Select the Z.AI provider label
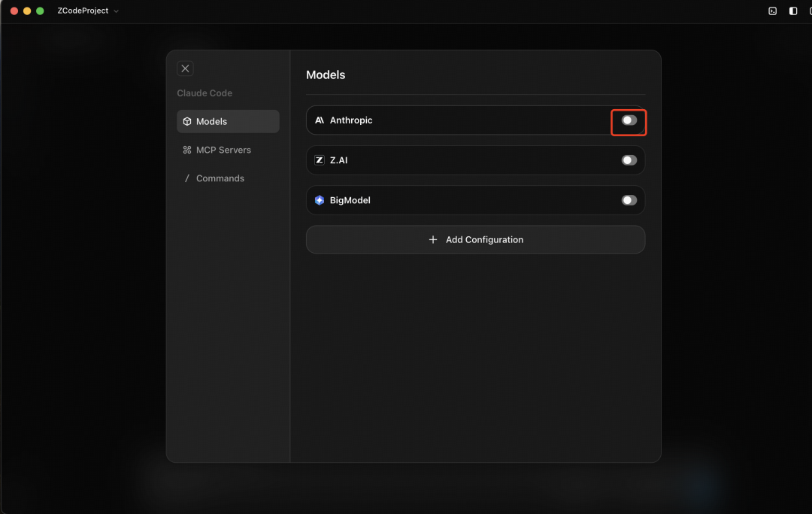The height and width of the screenshot is (514, 812). click(338, 160)
